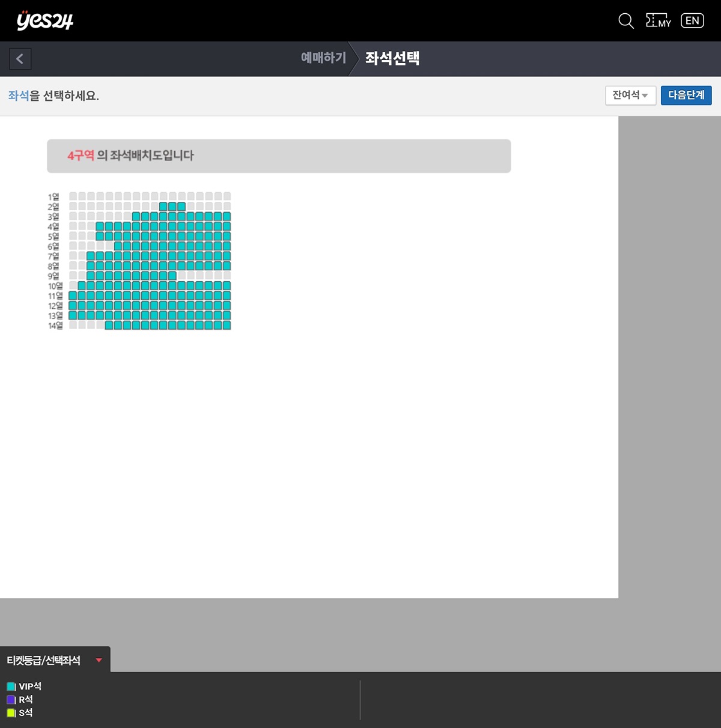Select the leftmost teal seat in row 2
Screen dimensions: 721x728
pos(163,207)
